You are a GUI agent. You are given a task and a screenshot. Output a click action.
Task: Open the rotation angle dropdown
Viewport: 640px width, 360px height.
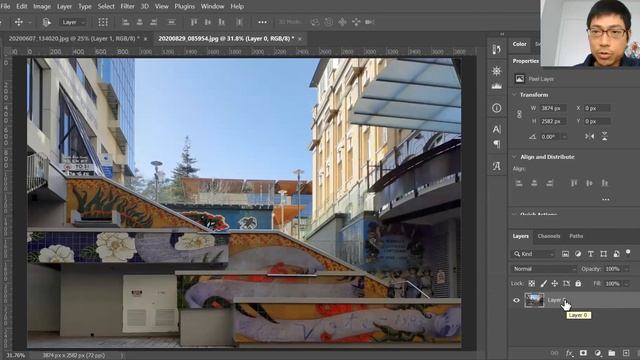564,137
